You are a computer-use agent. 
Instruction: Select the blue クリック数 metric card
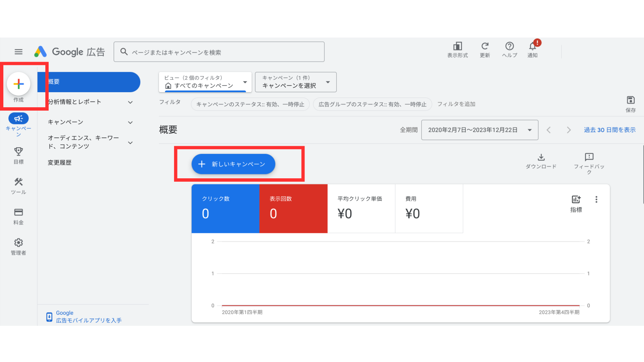click(x=225, y=208)
